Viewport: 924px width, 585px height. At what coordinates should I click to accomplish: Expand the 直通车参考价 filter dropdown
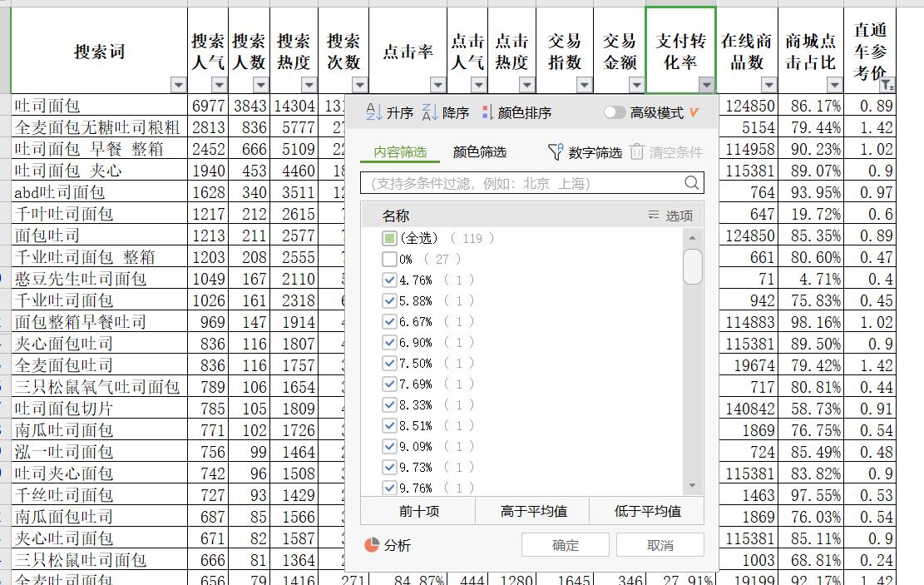pos(887,85)
